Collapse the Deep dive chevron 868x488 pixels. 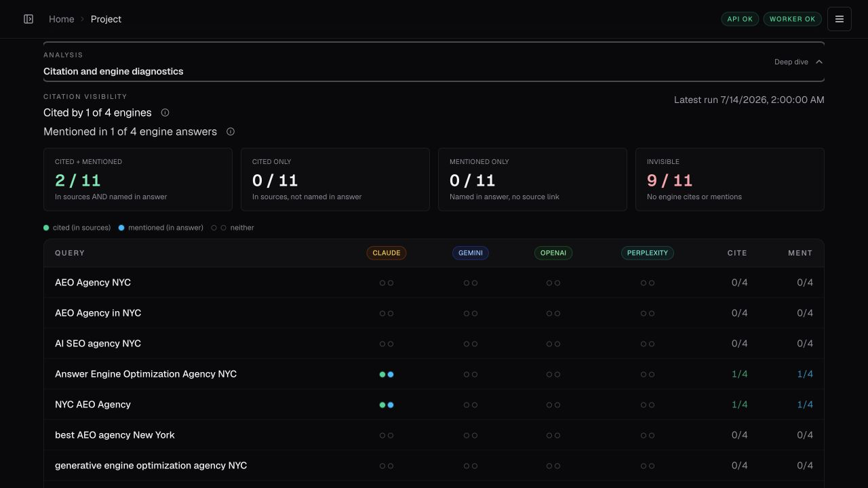[819, 62]
